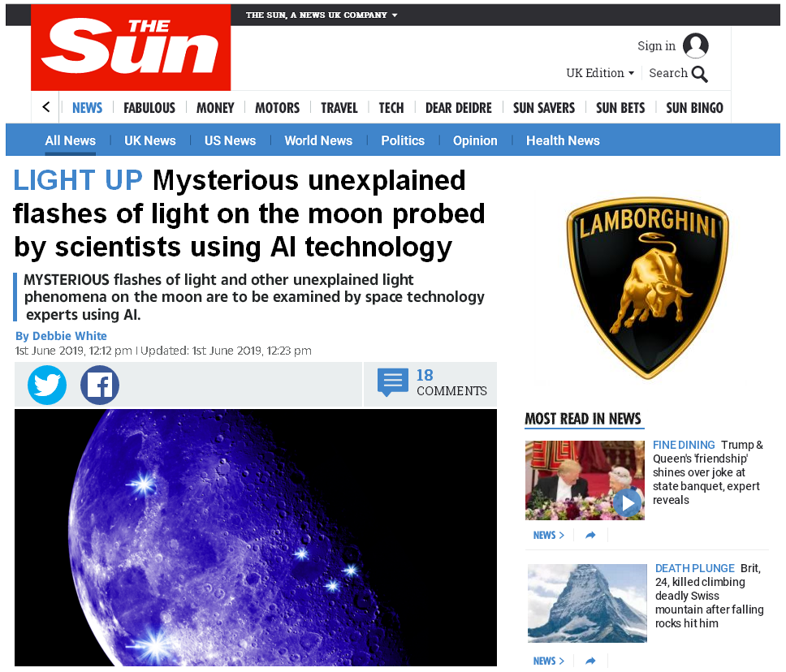Viewport: 786px width, 672px height.
Task: Click the left chevron in navigation bar
Action: tap(46, 107)
